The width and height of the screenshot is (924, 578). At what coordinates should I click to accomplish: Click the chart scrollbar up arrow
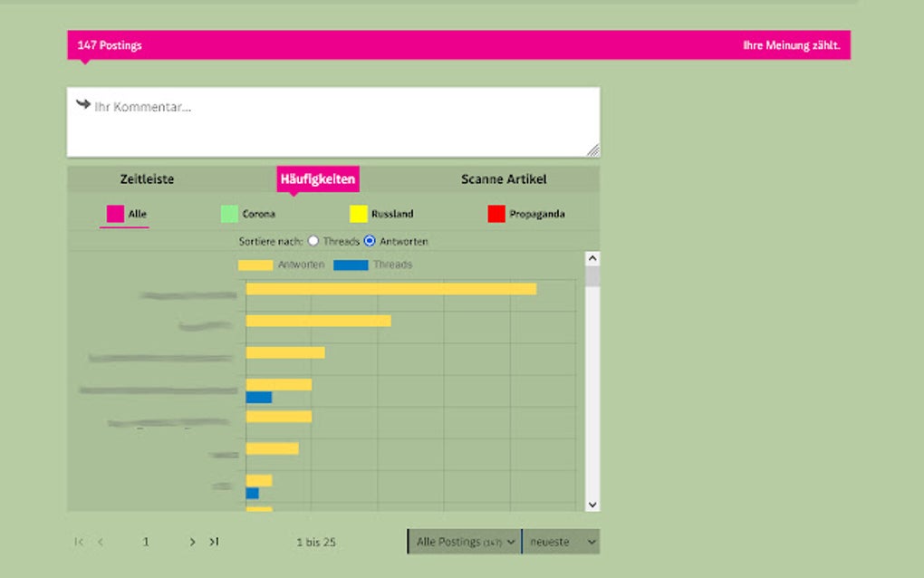[592, 257]
